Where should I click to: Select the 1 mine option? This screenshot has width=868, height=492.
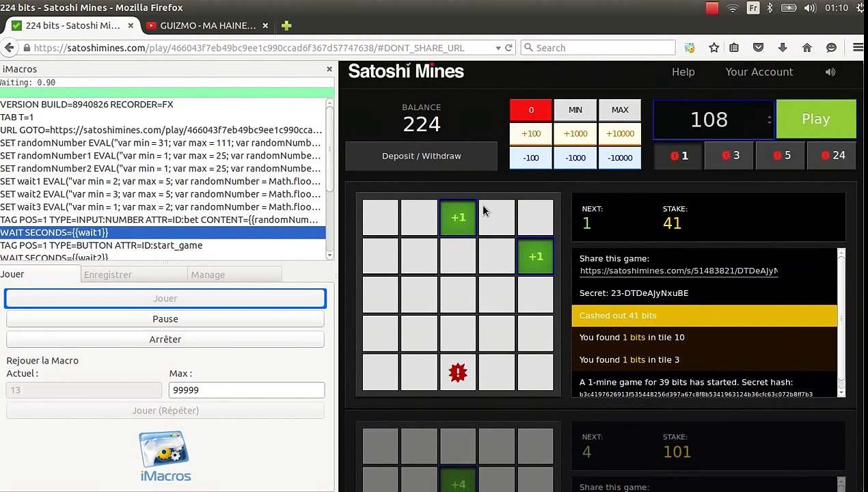point(679,156)
